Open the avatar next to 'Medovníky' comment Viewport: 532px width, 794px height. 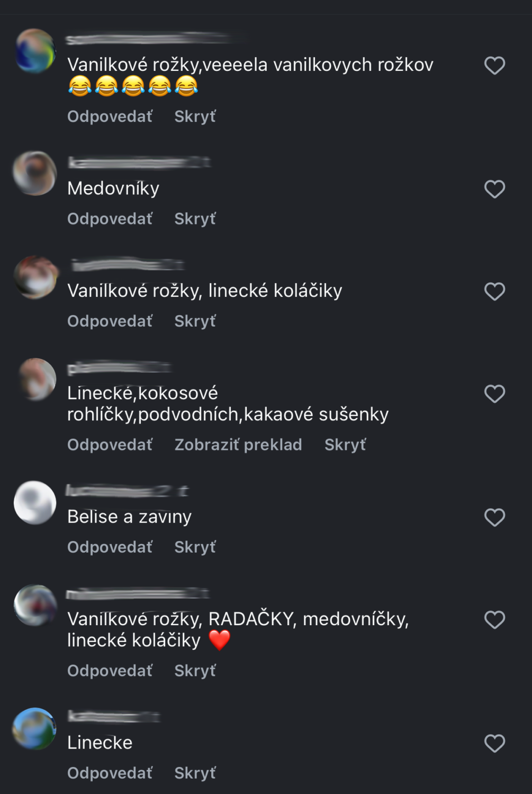tap(35, 174)
